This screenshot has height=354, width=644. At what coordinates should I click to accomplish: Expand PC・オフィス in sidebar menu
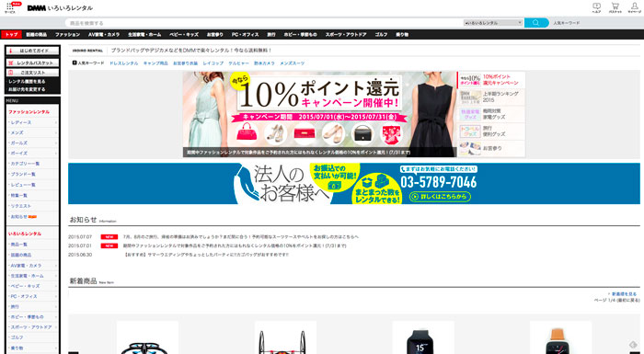32,296
